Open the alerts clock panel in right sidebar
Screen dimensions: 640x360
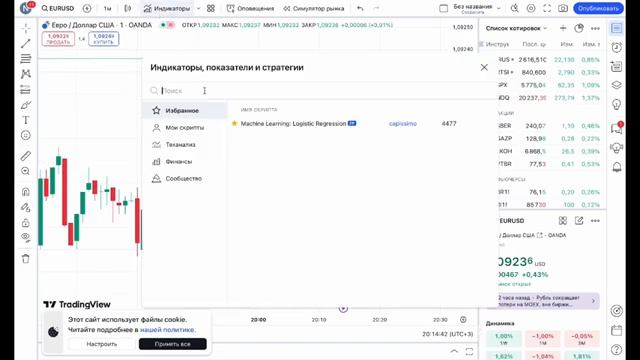(617, 47)
